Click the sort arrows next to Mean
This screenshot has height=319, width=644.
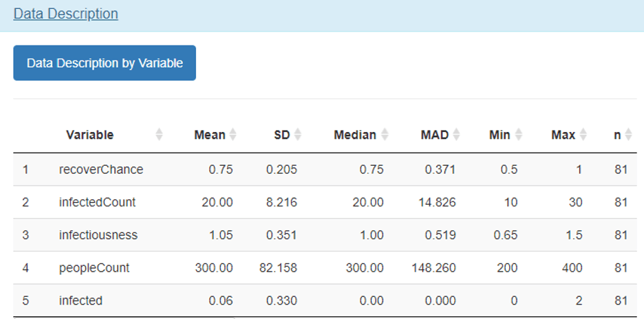pos(233,135)
